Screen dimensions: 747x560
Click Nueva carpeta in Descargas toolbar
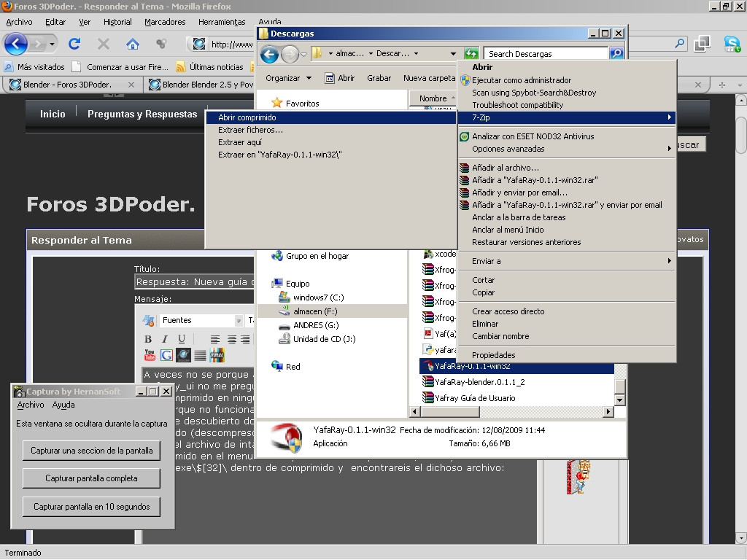point(429,78)
